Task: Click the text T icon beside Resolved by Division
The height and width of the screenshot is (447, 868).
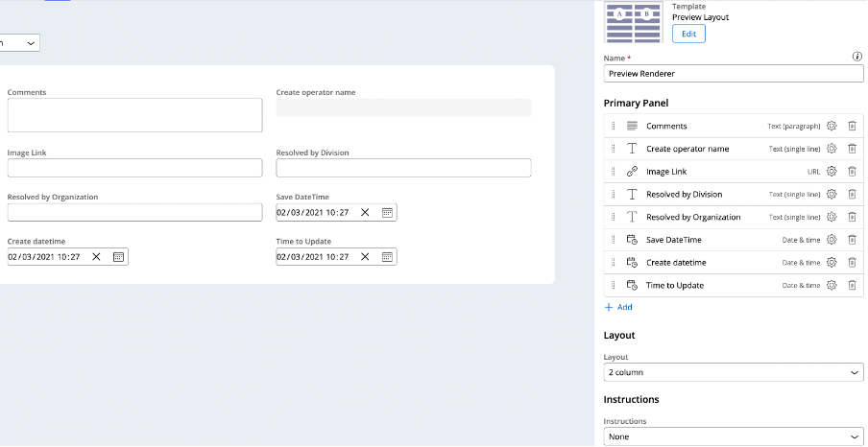Action: pyautogui.click(x=632, y=194)
